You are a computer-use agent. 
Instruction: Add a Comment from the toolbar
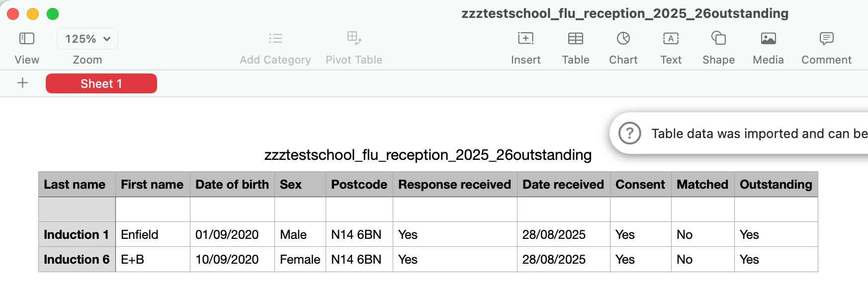click(826, 39)
